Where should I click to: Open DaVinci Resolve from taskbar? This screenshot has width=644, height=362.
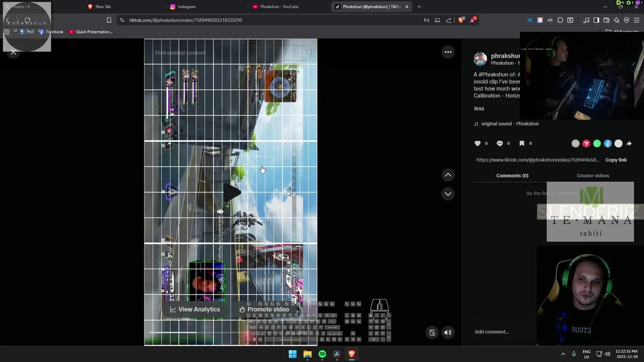pyautogui.click(x=337, y=354)
